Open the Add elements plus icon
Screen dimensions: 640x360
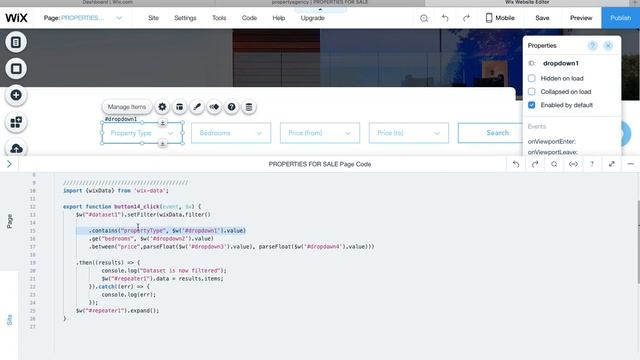coord(16,95)
